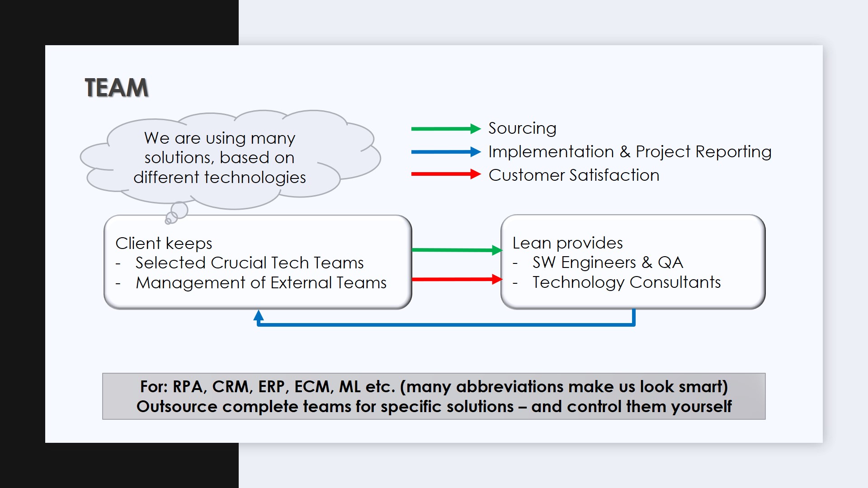This screenshot has height=488, width=868.
Task: Click the gray footer banner with abbreviations
Action: coord(434,396)
